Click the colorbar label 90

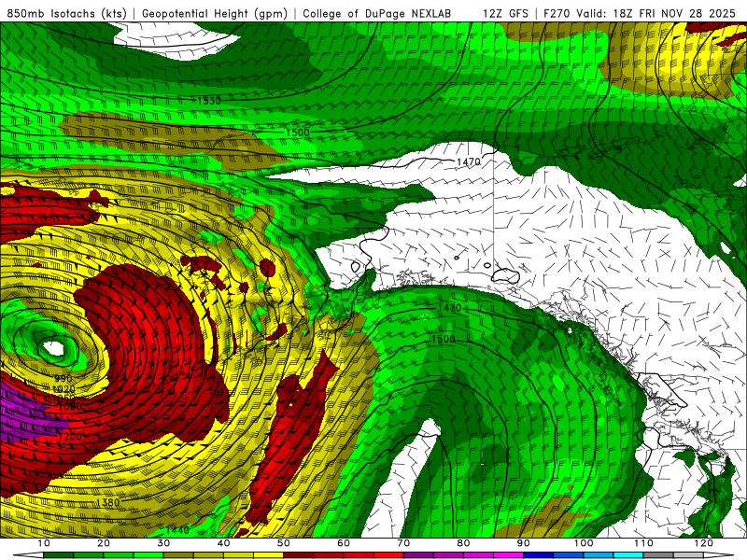pos(524,543)
